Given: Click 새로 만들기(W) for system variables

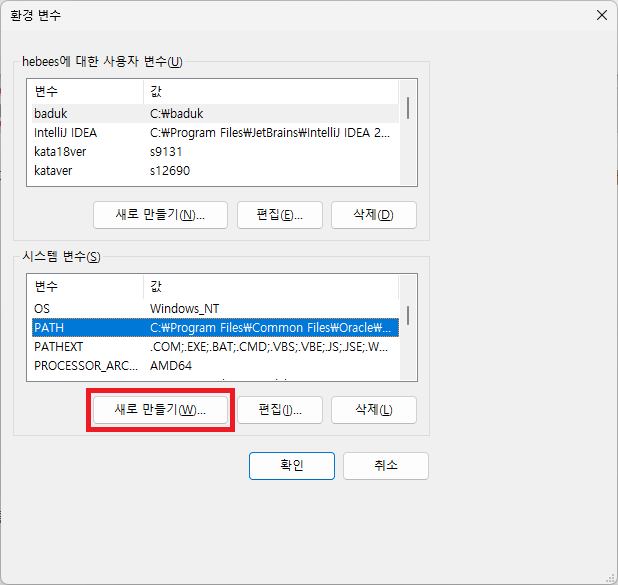Looking at the screenshot, I should click(160, 410).
